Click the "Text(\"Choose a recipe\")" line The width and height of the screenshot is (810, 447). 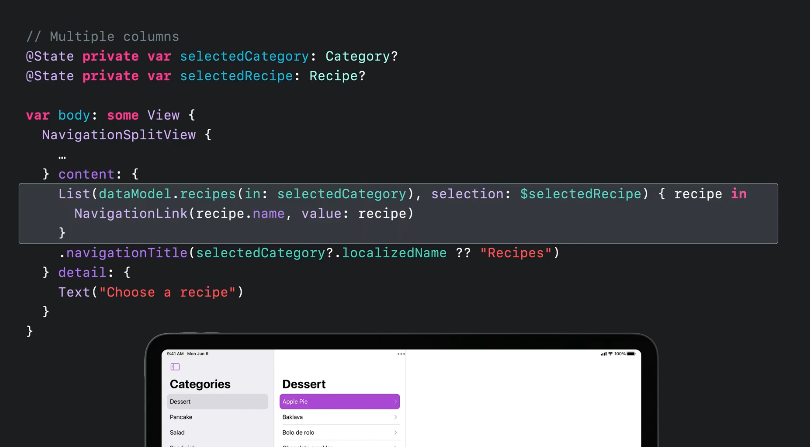click(151, 292)
